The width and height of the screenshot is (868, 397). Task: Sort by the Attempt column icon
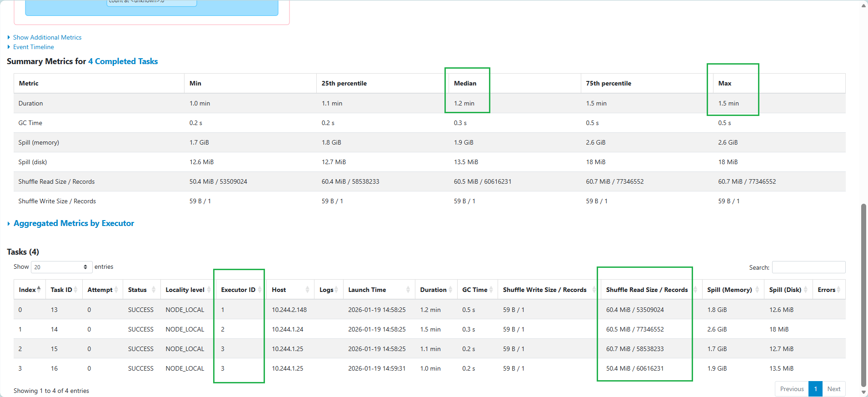[x=116, y=290]
